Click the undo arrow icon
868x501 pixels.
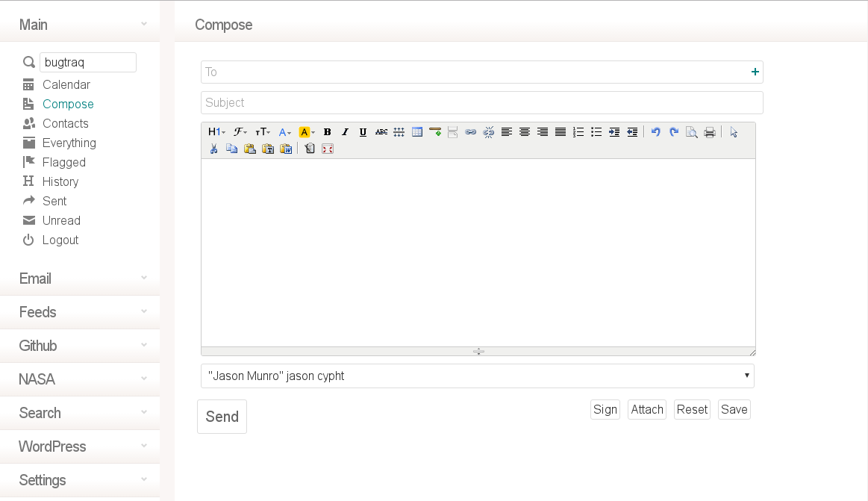tap(655, 132)
